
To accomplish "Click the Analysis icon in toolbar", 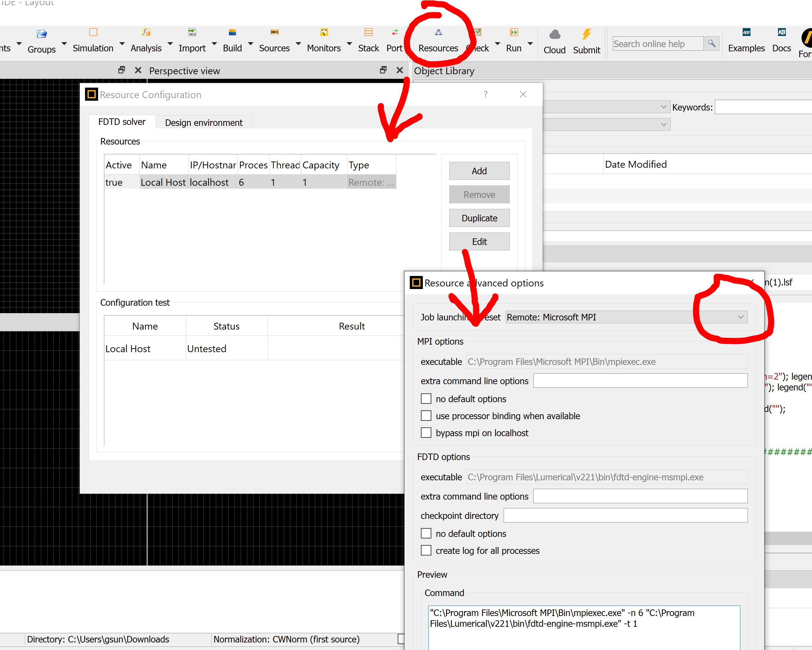I will tap(146, 32).
